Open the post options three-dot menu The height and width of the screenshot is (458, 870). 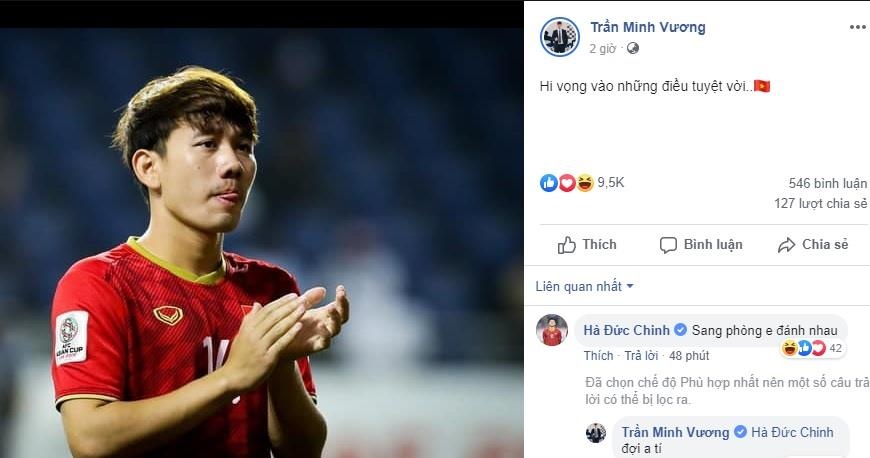857,28
